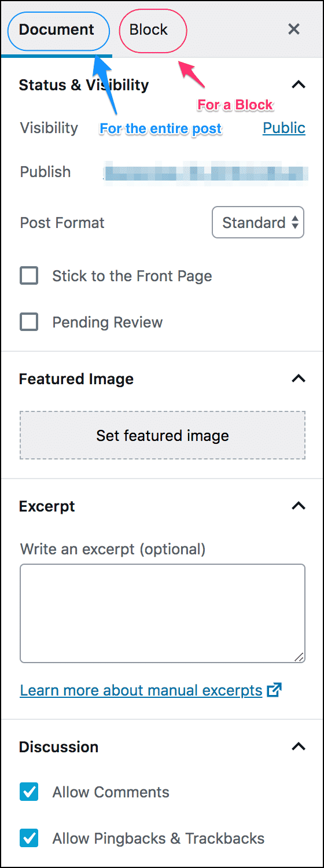
Task: Click the Discussion heading title
Action: tap(58, 747)
